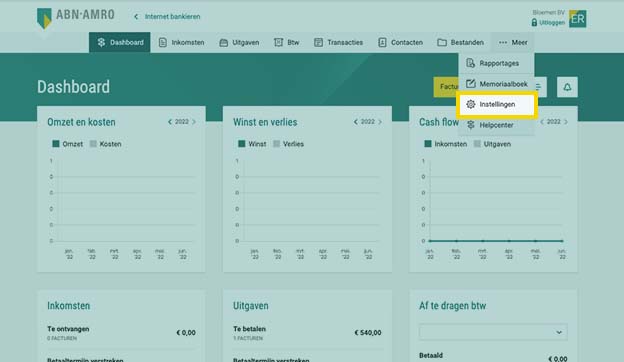This screenshot has height=362, width=624.
Task: Click the Btw tab icon
Action: [278, 42]
